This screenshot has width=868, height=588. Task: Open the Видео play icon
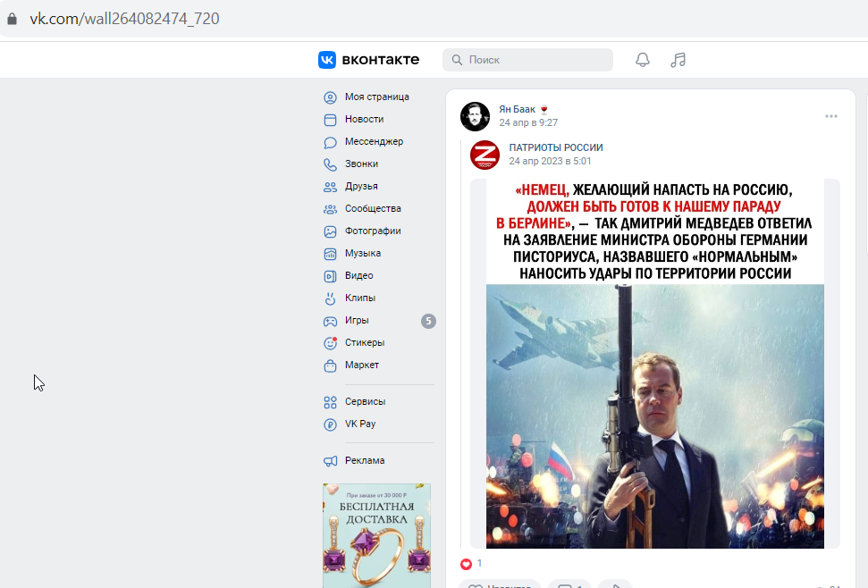[x=330, y=276]
